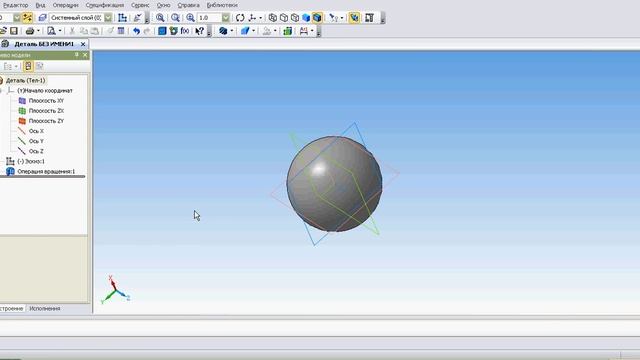
Task: Click the zoom window magnifier icon
Action: (x=160, y=18)
